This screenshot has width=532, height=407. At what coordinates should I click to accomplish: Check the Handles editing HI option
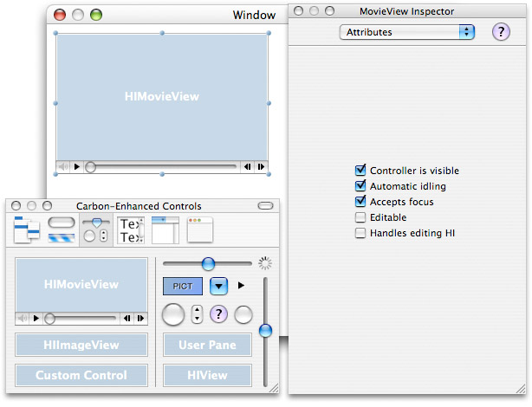click(x=360, y=233)
